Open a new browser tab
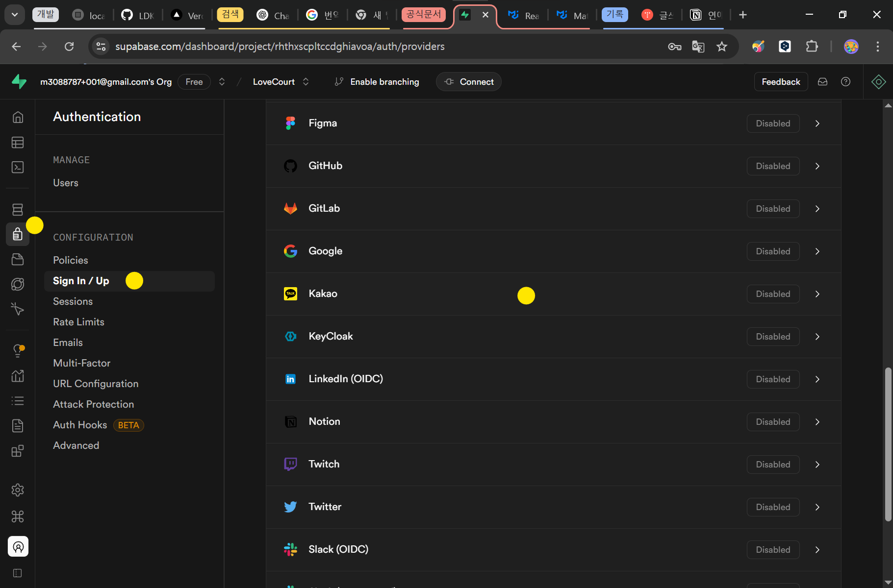The height and width of the screenshot is (588, 893). [x=743, y=15]
